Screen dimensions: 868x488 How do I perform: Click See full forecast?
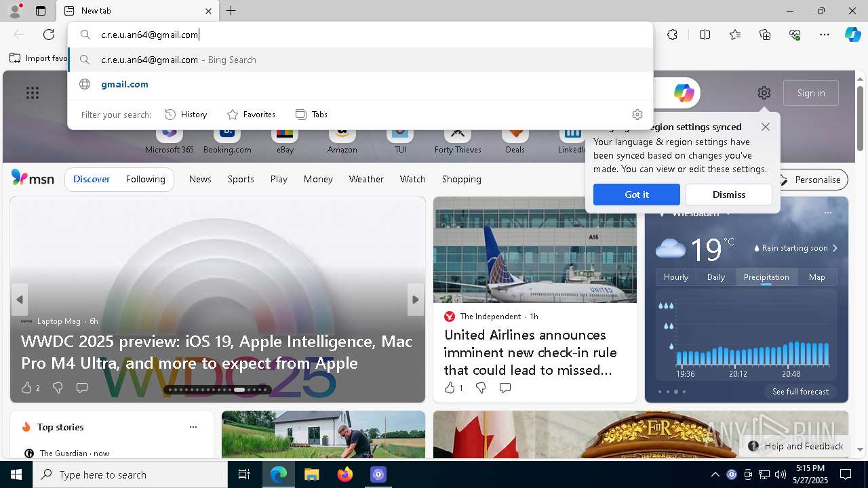pos(801,392)
